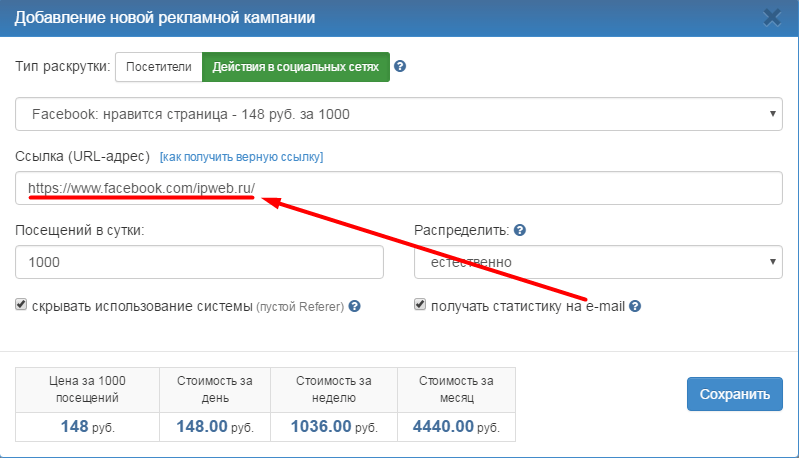
Task: Click help icon beside Распределить label
Action: click(520, 230)
